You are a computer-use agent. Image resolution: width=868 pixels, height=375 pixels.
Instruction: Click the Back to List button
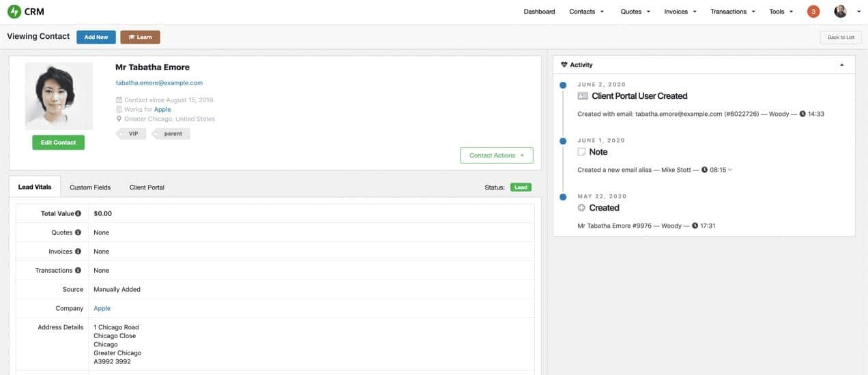click(x=841, y=37)
